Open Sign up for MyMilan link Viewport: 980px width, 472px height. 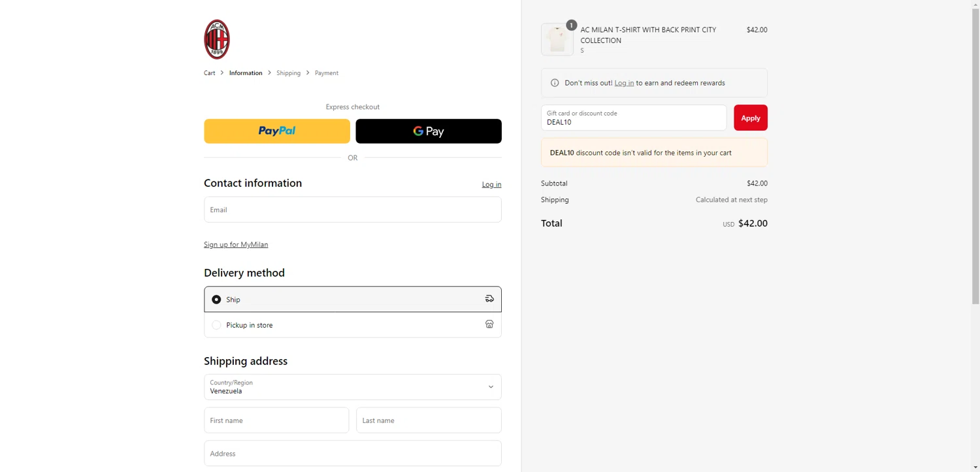point(236,245)
